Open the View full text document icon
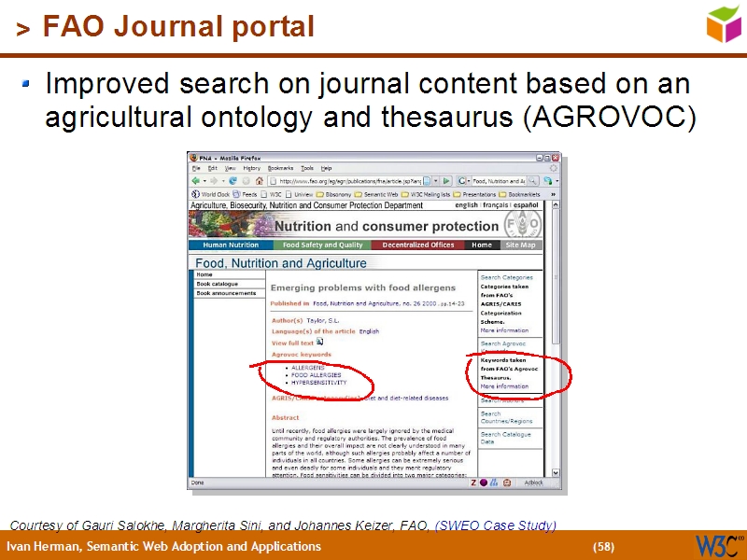 tap(319, 342)
